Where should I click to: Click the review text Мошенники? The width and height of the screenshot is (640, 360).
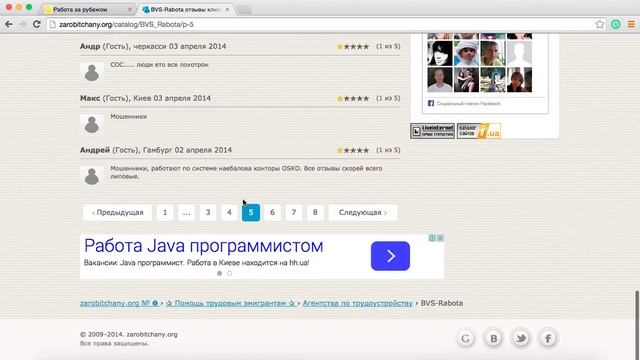coord(129,116)
